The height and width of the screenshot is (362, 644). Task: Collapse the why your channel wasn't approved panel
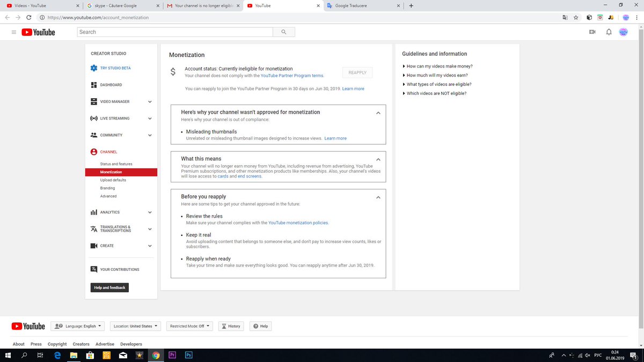(x=378, y=113)
